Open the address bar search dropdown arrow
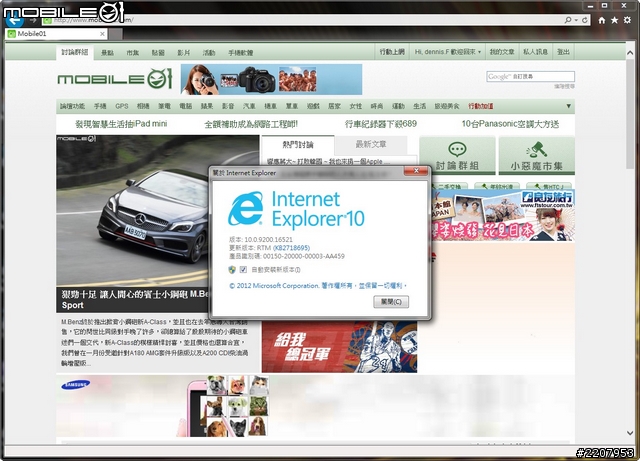The height and width of the screenshot is (461, 640). click(x=576, y=20)
